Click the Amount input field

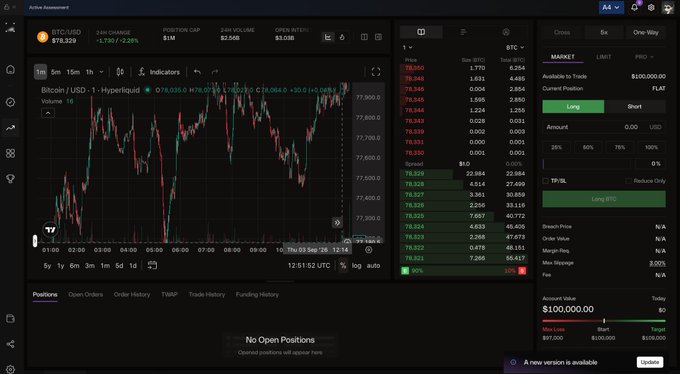pos(604,127)
